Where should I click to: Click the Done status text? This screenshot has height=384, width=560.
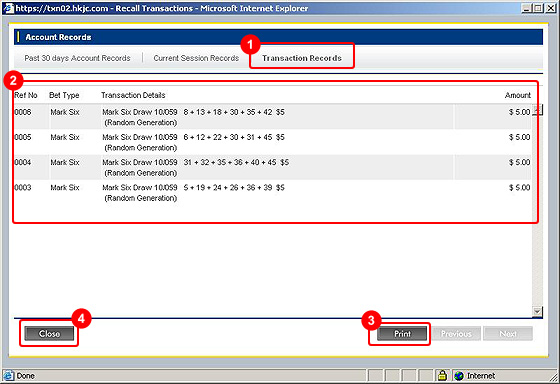click(x=26, y=376)
